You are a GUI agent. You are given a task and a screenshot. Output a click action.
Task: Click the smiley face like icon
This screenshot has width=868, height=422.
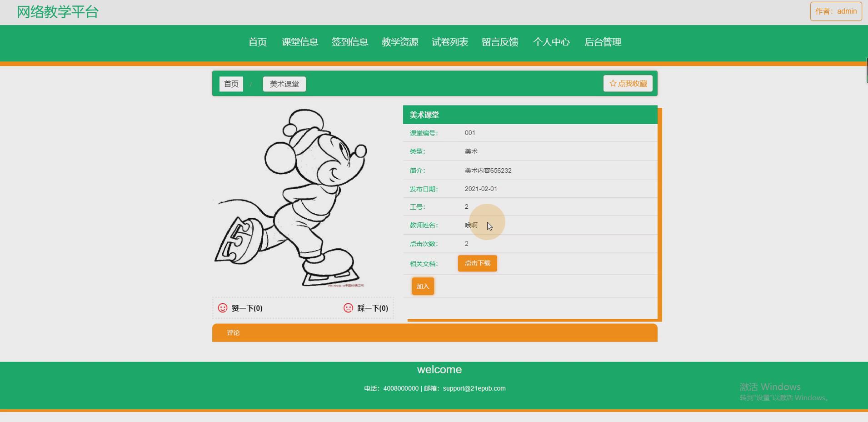(223, 308)
